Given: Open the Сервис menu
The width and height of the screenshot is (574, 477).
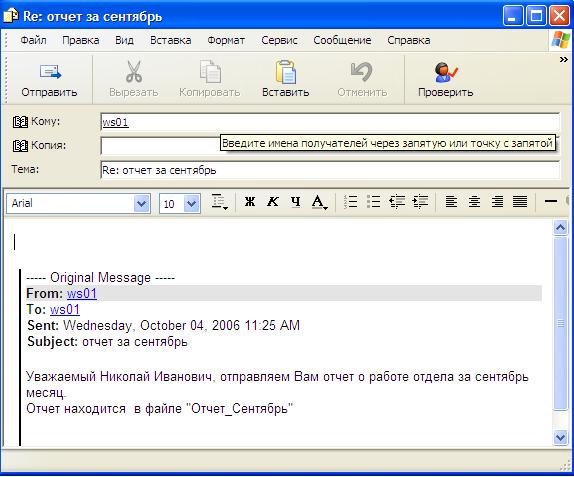Looking at the screenshot, I should tap(279, 40).
